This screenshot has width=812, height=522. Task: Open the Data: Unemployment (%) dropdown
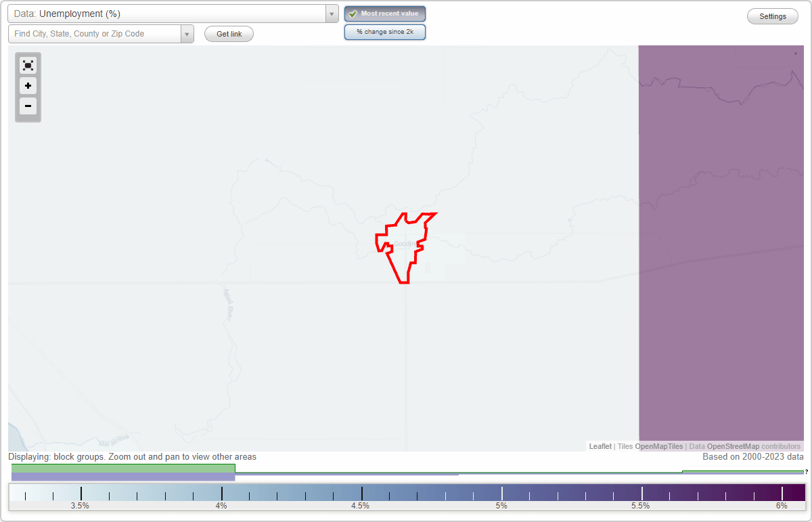click(169, 13)
